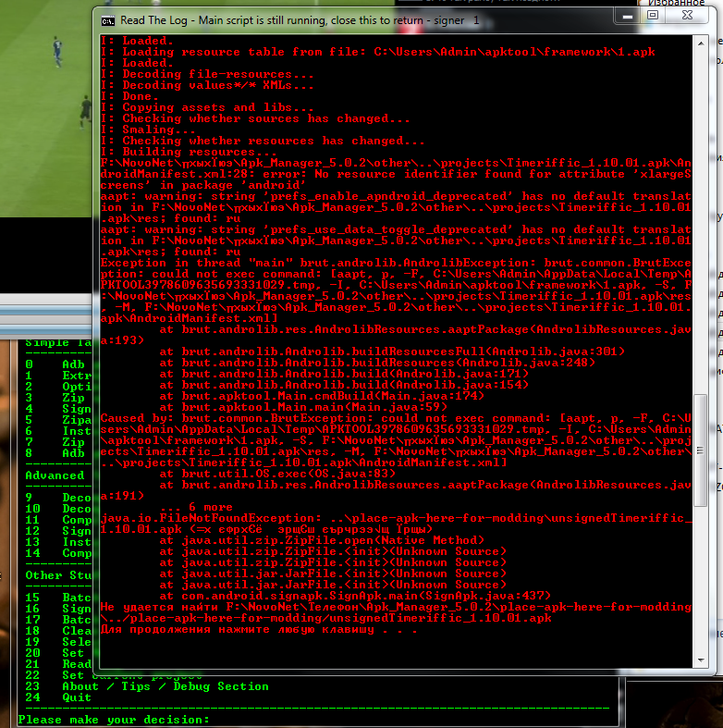The height and width of the screenshot is (728, 723).
Task: Maximize the Read The Log console window
Action: tap(653, 16)
